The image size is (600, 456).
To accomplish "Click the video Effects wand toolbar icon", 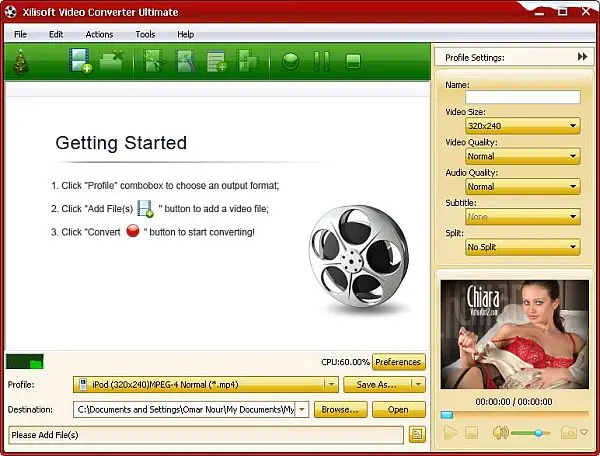I will tap(186, 60).
